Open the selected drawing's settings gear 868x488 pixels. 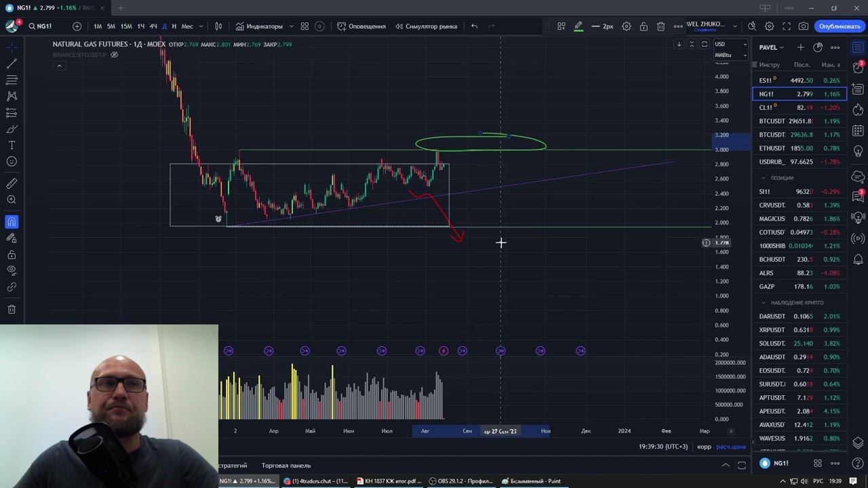627,26
